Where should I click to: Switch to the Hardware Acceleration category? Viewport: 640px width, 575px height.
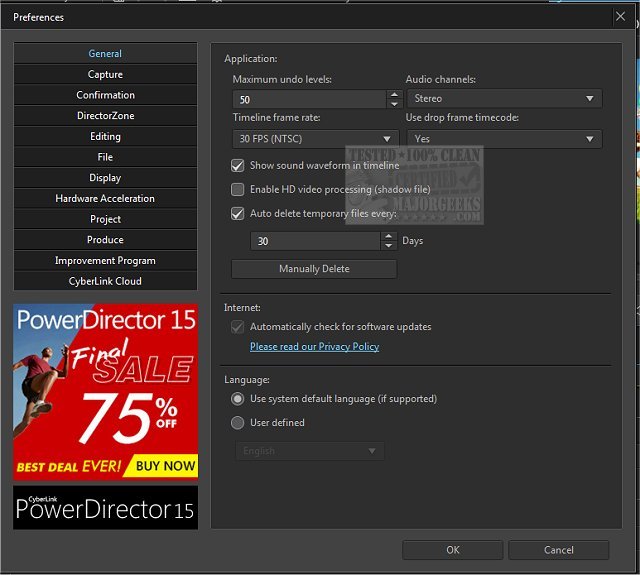click(x=105, y=198)
